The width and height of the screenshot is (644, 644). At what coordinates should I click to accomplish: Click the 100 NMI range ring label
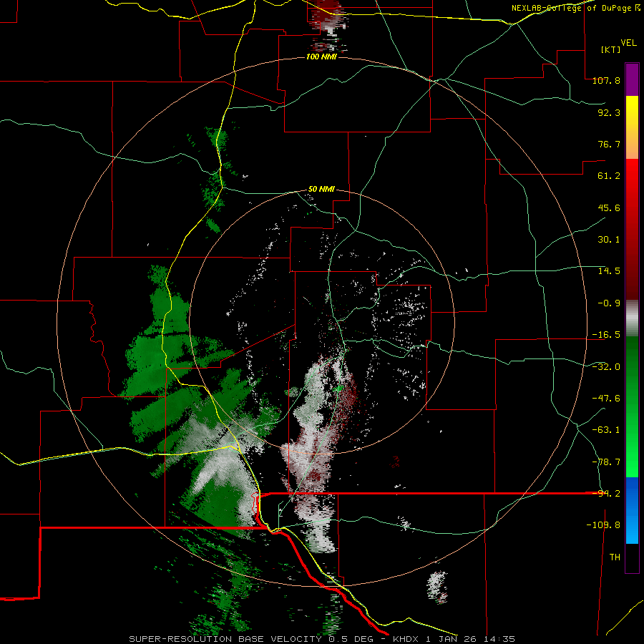click(x=321, y=57)
